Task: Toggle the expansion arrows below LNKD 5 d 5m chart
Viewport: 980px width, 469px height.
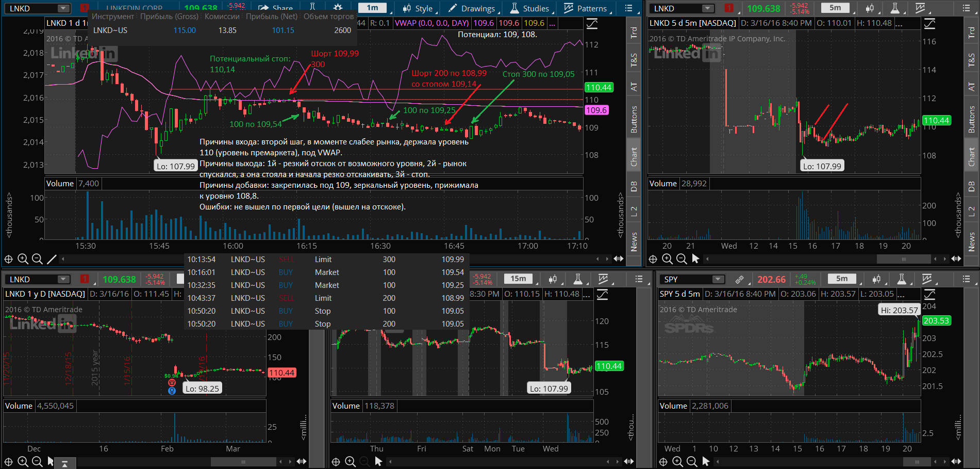Action: pos(956,259)
